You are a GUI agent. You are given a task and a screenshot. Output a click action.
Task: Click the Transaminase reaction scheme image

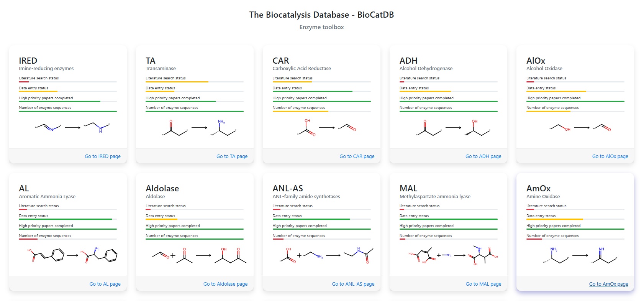199,128
